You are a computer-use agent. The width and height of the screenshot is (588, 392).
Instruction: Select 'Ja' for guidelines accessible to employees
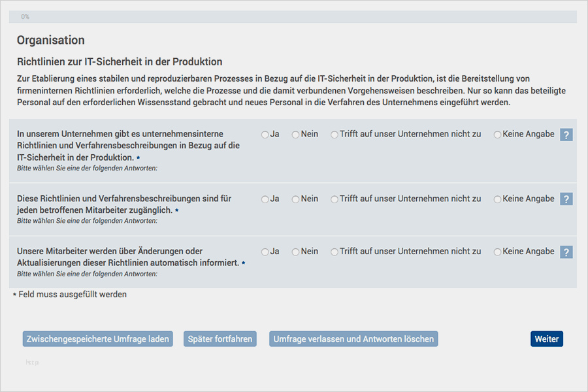[265, 199]
